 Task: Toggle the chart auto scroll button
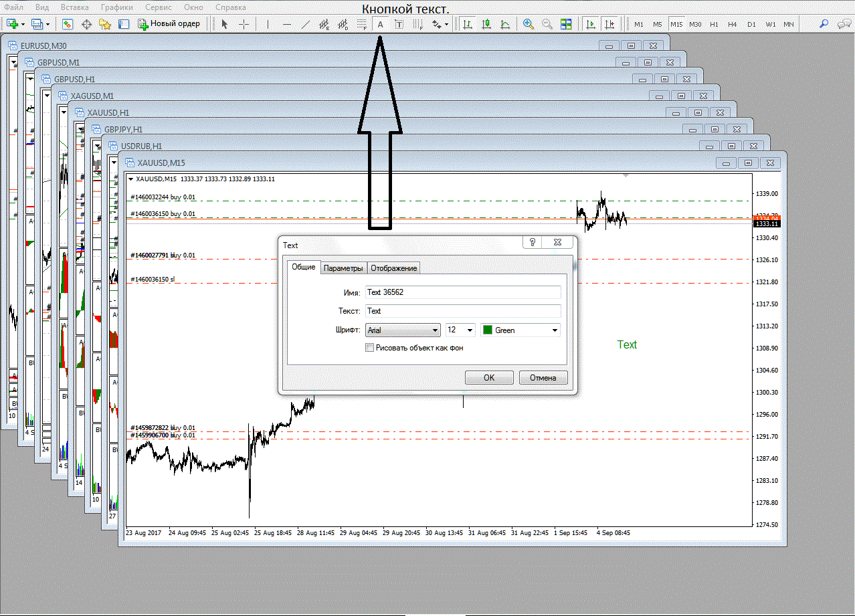coord(591,24)
